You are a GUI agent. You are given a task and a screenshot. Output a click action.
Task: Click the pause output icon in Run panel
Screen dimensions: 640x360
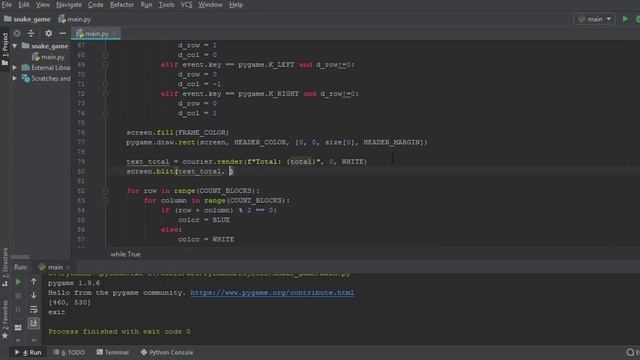click(18, 309)
